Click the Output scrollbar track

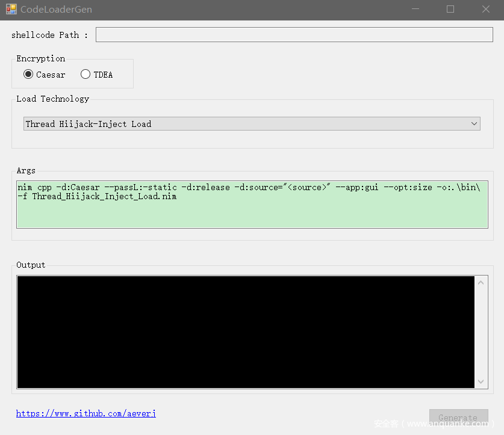(x=481, y=332)
